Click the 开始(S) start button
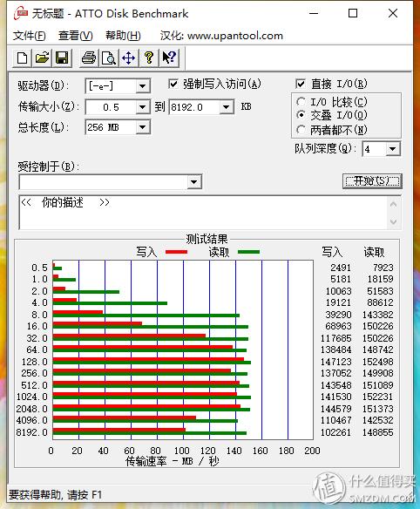This screenshot has width=420, height=509. tap(372, 180)
